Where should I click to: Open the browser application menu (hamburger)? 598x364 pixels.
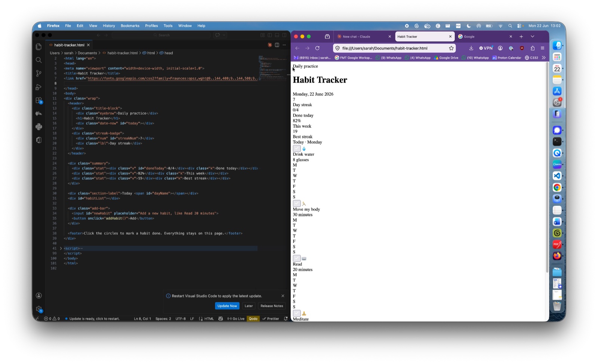tap(542, 48)
